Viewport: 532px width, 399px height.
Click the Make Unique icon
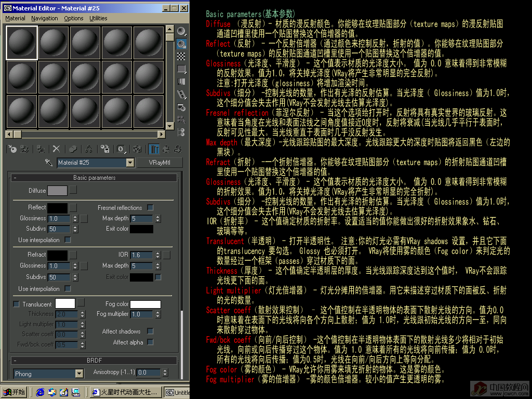(x=89, y=149)
